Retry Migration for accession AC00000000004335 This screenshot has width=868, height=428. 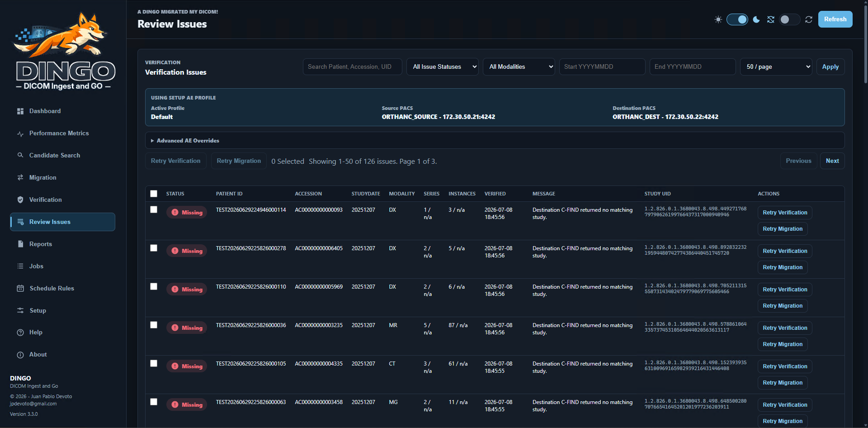click(x=783, y=383)
